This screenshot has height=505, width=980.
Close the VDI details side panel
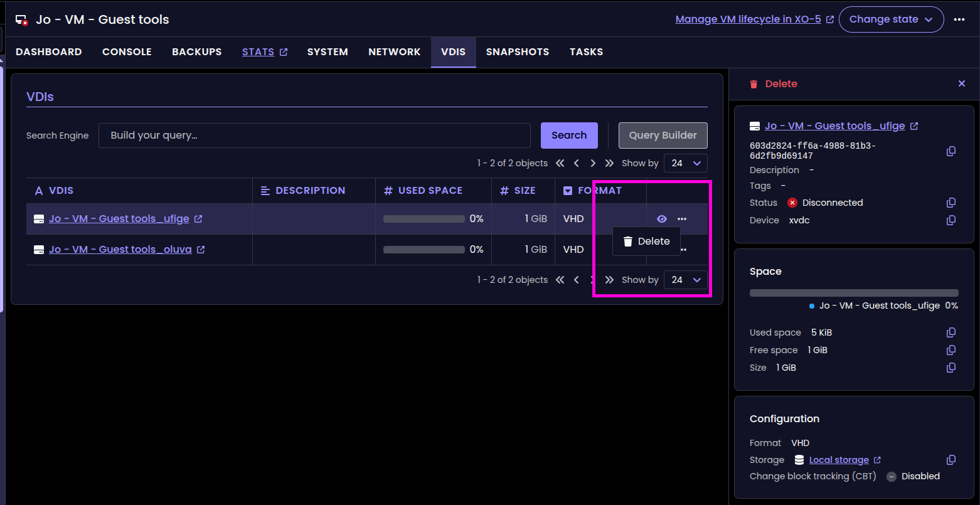pyautogui.click(x=961, y=83)
